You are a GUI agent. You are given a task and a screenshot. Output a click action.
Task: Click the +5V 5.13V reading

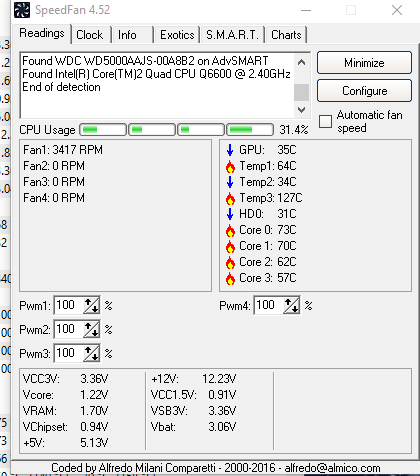(65, 443)
